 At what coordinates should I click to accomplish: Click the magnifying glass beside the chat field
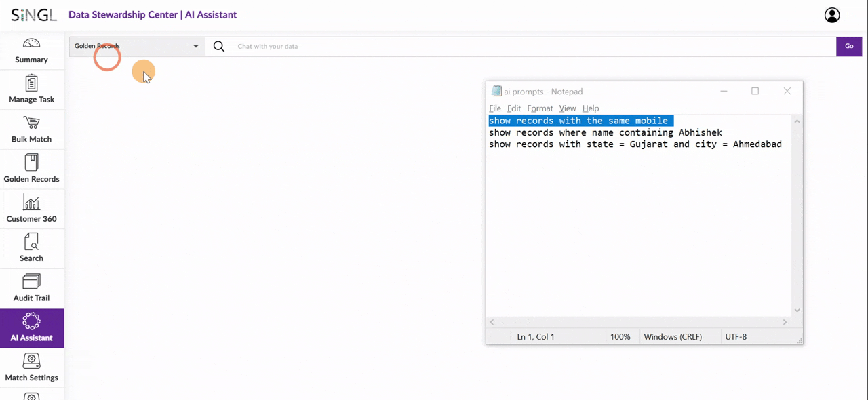(x=218, y=46)
